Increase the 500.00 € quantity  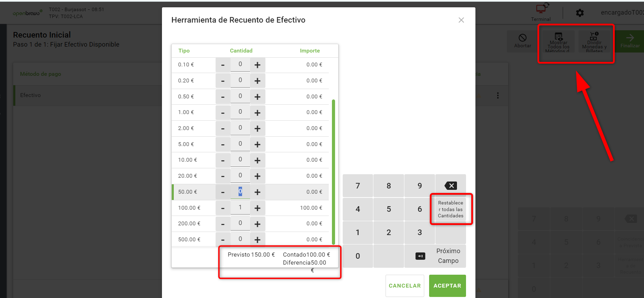257,240
